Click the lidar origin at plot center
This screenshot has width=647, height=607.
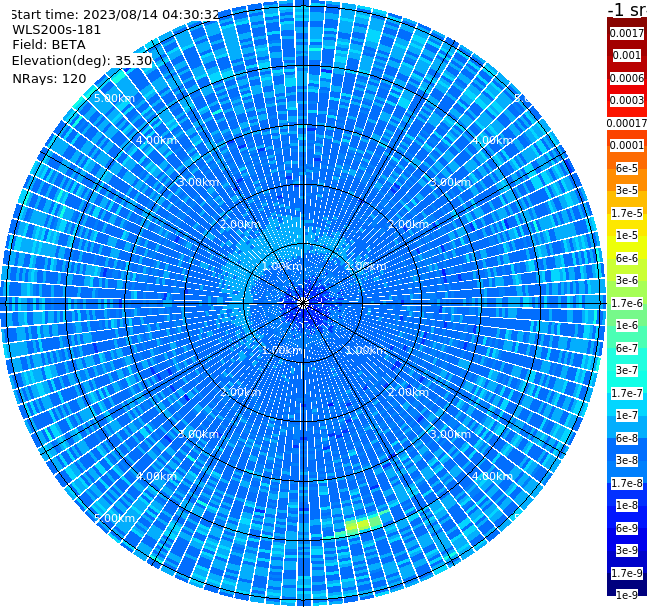(303, 304)
